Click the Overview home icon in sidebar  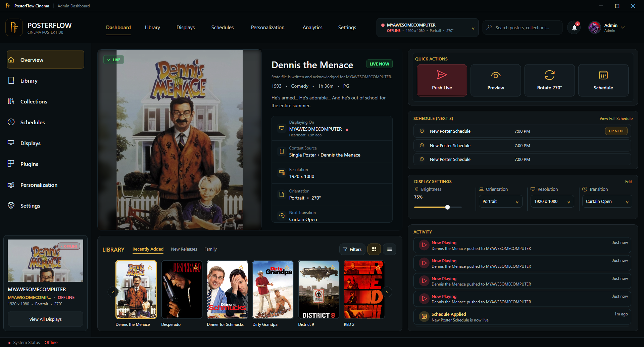(11, 60)
